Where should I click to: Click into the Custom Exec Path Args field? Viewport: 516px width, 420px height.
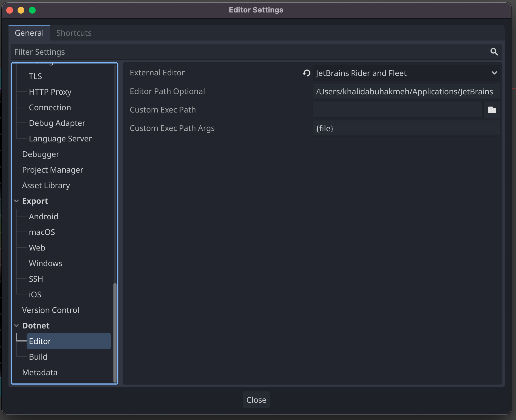click(406, 128)
